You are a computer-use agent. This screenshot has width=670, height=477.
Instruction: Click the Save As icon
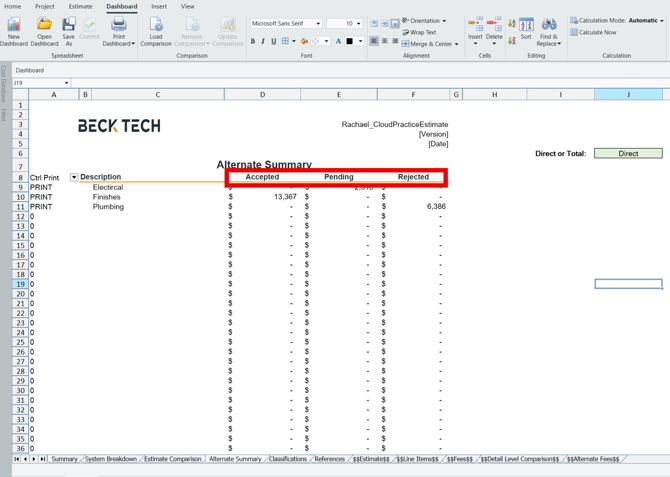68,26
